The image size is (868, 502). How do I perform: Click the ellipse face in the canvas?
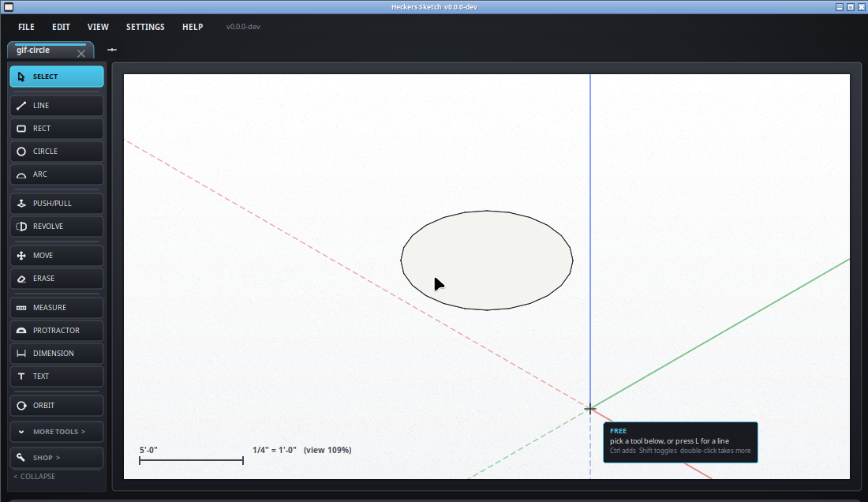pos(487,260)
